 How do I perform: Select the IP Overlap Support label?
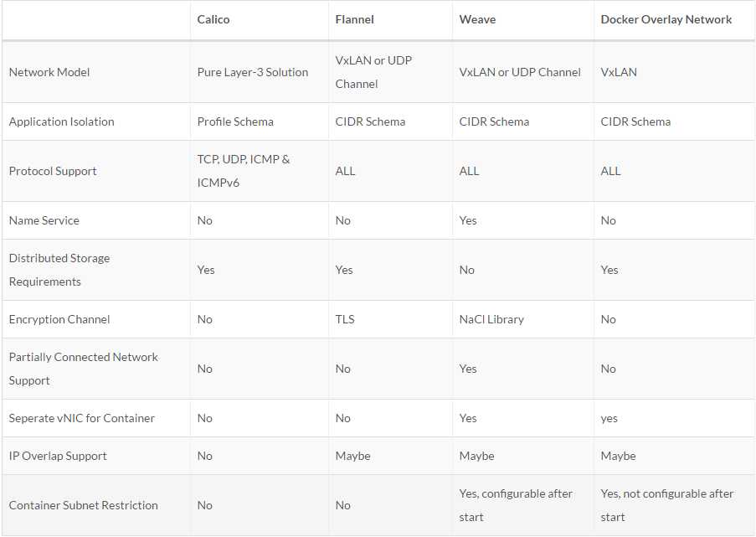click(58, 456)
